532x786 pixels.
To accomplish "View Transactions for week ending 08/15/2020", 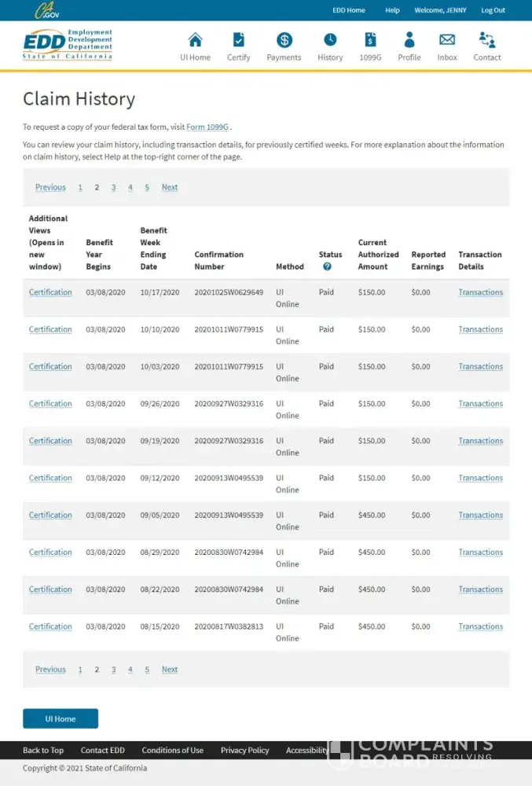I will pyautogui.click(x=480, y=626).
